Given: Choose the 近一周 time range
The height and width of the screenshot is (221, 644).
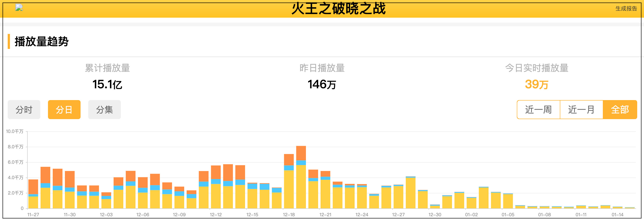Looking at the screenshot, I should tap(538, 110).
